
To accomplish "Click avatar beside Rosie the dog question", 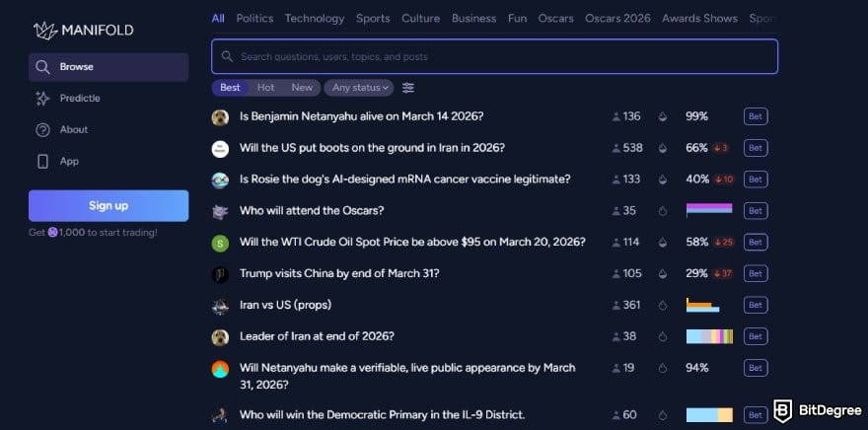I will click(220, 179).
